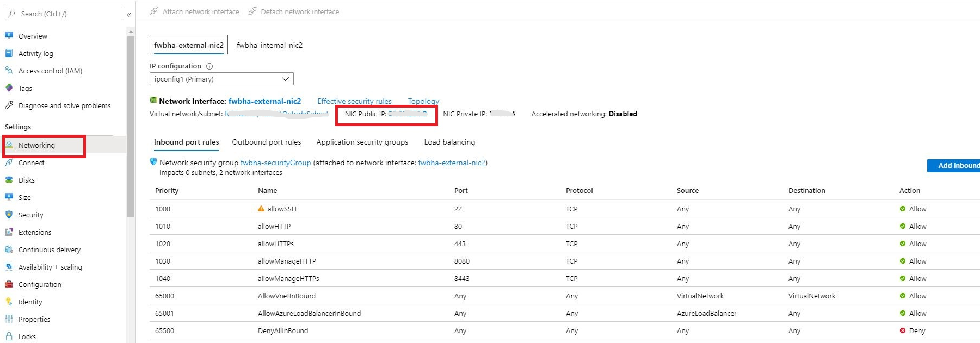Click the Extensions icon
The image size is (980, 343).
(x=9, y=232)
